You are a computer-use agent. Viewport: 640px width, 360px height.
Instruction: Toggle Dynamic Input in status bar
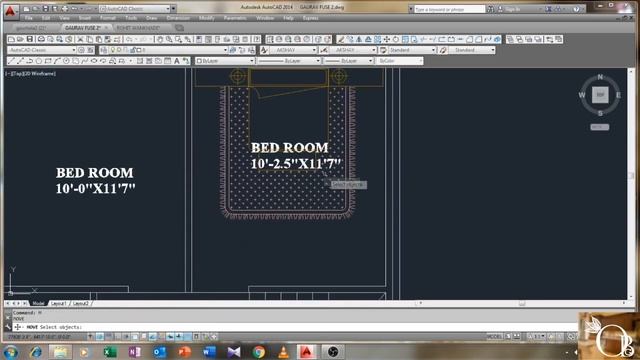point(169,337)
